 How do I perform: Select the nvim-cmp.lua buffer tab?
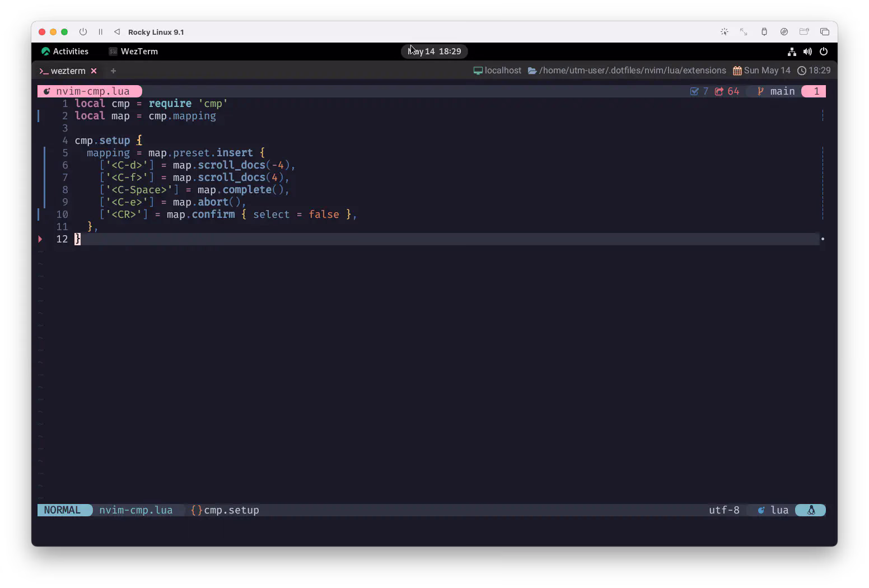[x=90, y=91]
